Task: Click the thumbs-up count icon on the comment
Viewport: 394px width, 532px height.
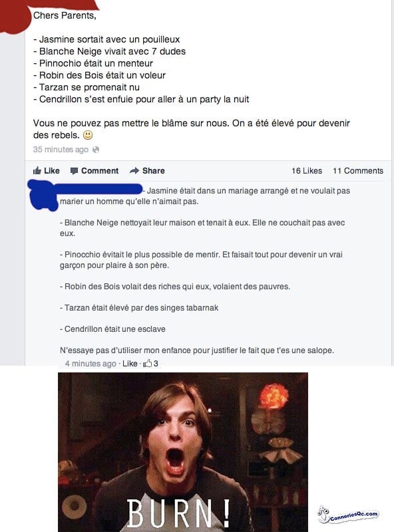Action: (x=147, y=364)
